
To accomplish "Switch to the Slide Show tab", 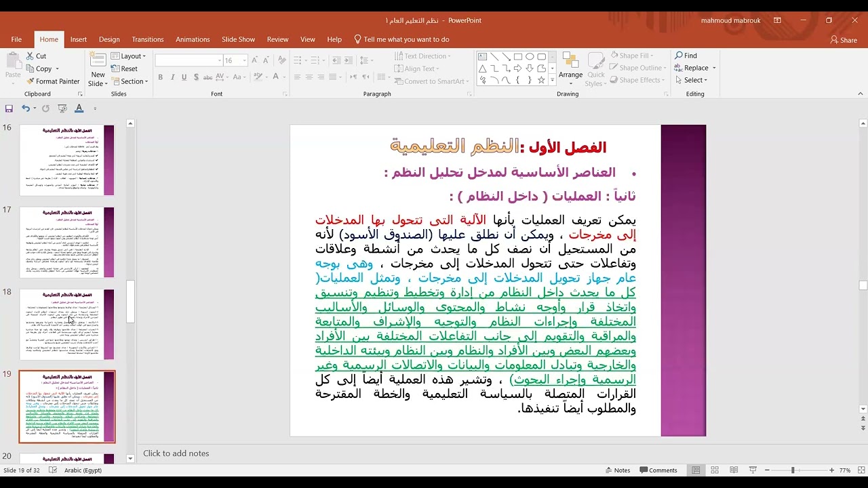I will [238, 39].
